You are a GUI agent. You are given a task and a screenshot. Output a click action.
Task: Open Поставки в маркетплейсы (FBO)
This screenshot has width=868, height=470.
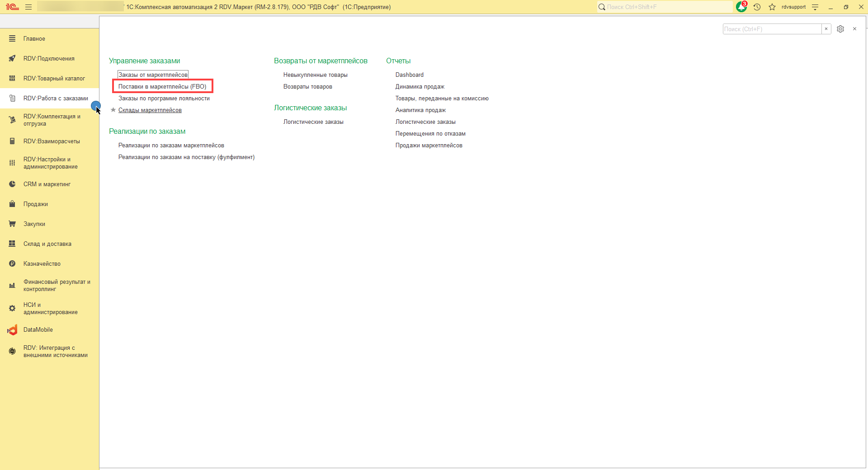[x=162, y=87]
